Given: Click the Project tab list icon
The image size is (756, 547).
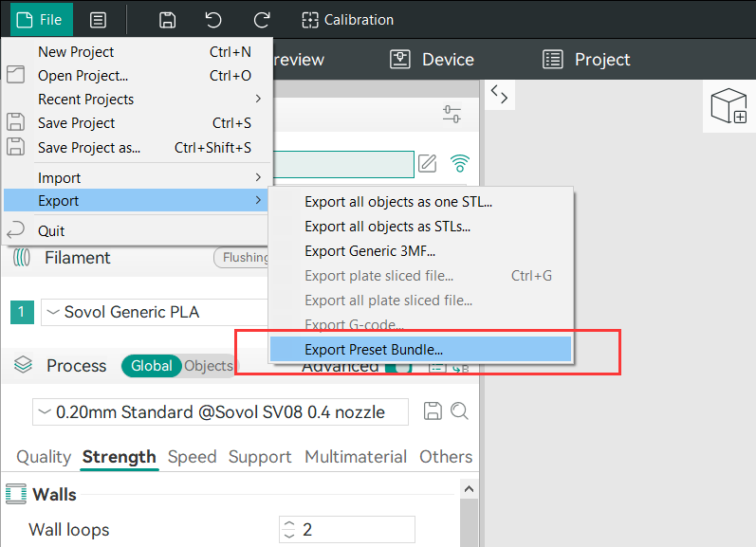Looking at the screenshot, I should [x=553, y=60].
